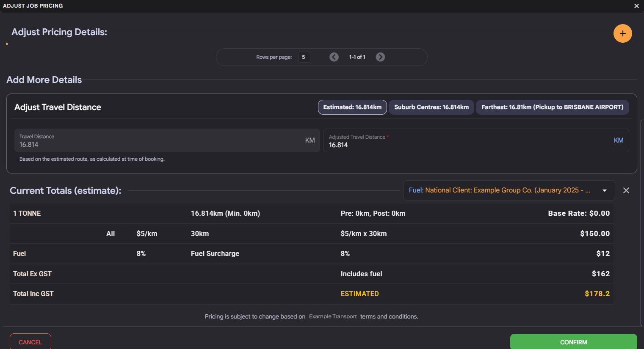Click the 16.814km (Min. 0km) cell
The image size is (644, 349).
pyautogui.click(x=225, y=214)
